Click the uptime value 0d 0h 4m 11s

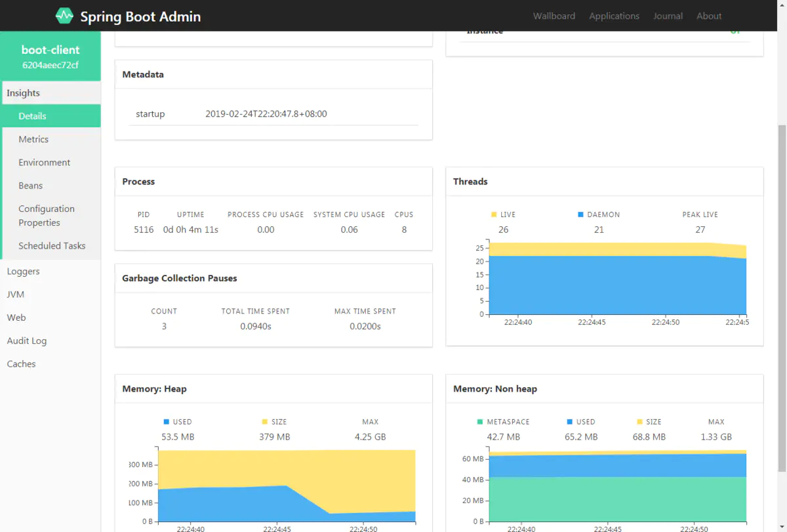coord(191,230)
